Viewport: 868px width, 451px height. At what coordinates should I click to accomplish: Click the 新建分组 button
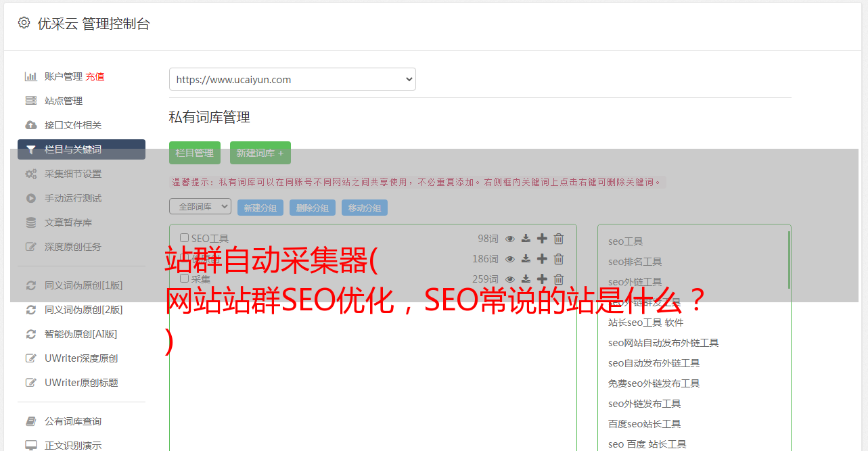click(260, 208)
